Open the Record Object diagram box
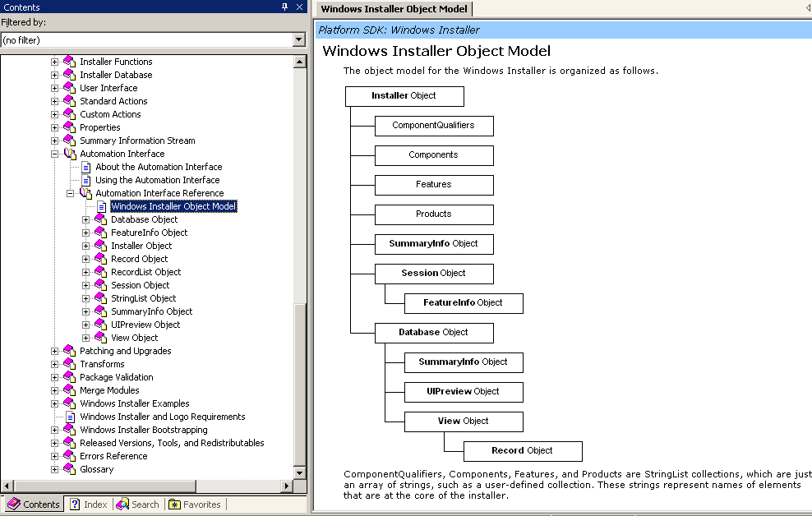This screenshot has height=516, width=812. pyautogui.click(x=523, y=451)
